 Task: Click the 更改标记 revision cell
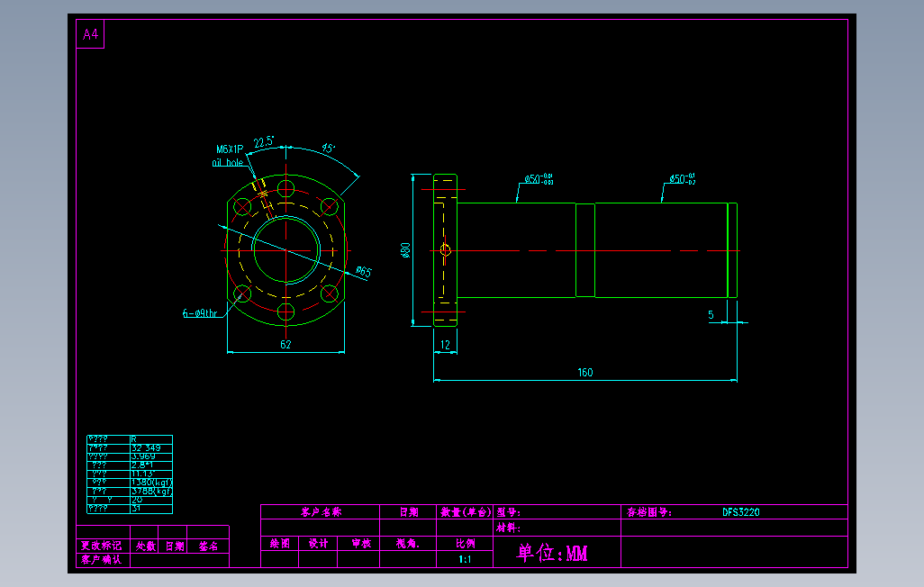coord(101,546)
